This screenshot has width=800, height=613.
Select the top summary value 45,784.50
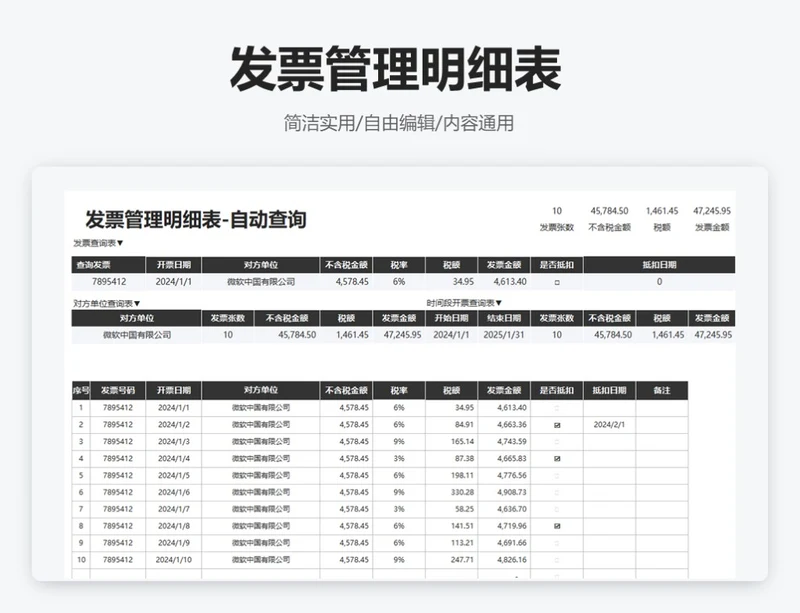click(609, 211)
